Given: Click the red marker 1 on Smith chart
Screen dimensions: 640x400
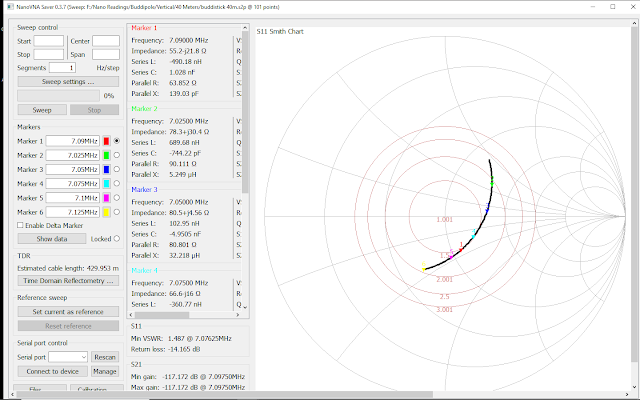Looking at the screenshot, I should [461, 249].
